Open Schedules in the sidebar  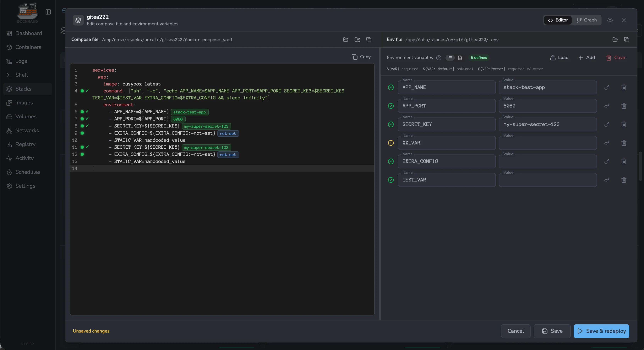(x=28, y=172)
